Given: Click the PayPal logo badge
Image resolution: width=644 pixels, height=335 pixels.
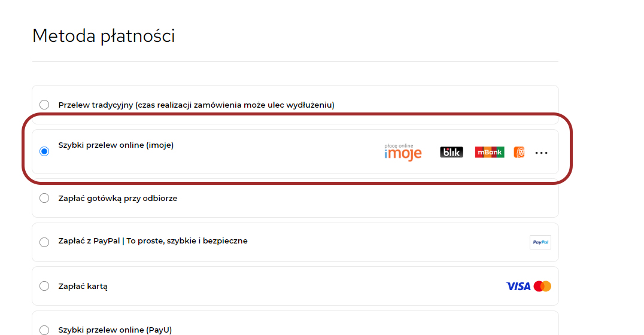Looking at the screenshot, I should click(x=540, y=242).
